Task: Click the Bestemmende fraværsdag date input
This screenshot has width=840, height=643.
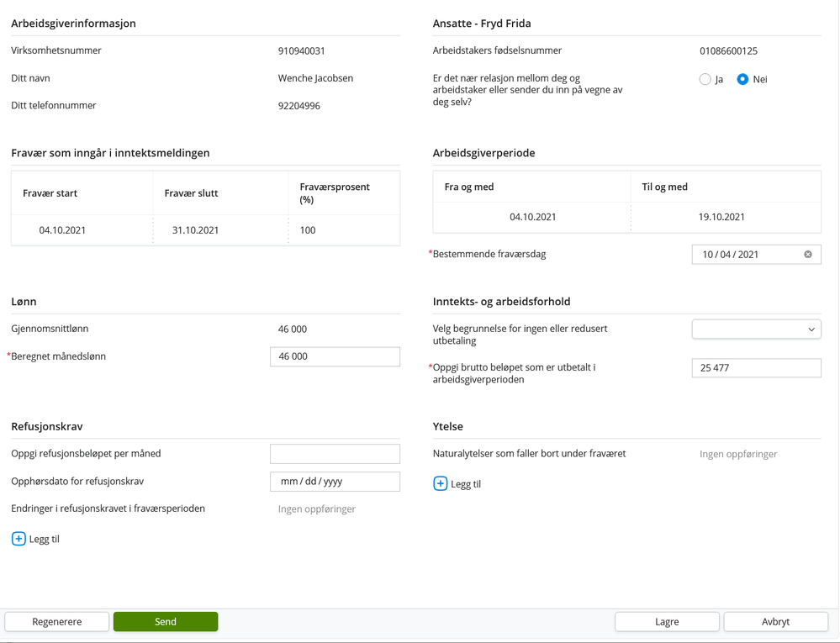Action: click(x=757, y=255)
